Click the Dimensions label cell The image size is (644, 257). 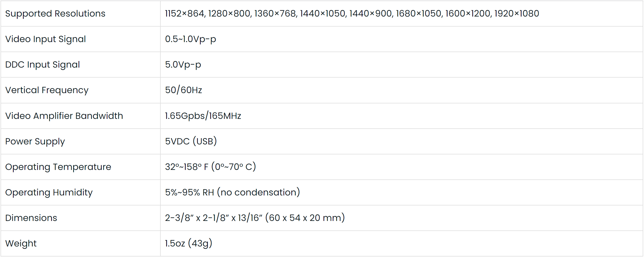31,218
